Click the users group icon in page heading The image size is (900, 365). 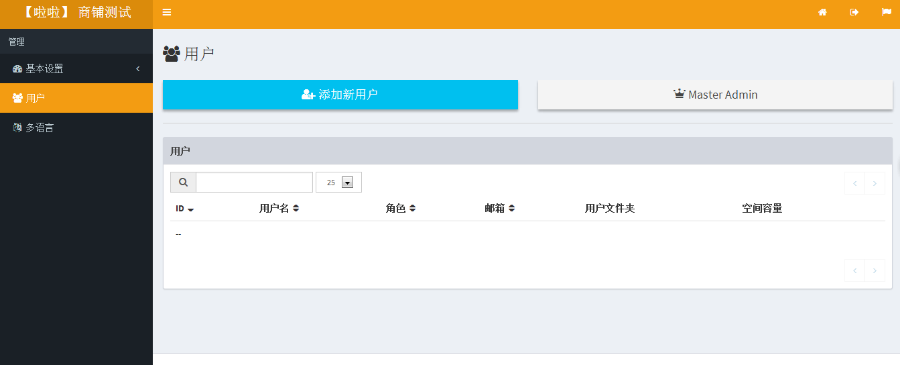click(172, 54)
